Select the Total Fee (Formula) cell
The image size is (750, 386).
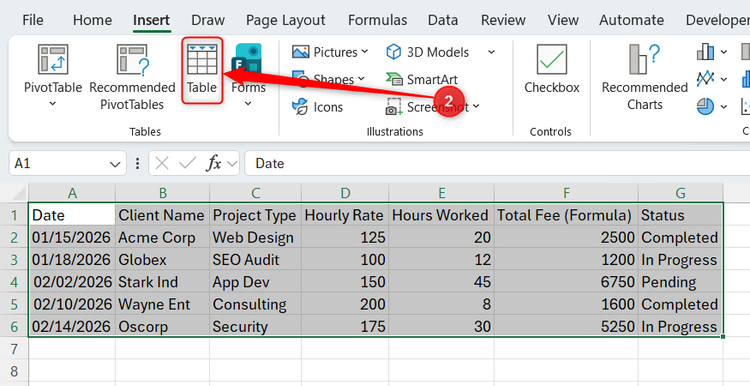566,215
